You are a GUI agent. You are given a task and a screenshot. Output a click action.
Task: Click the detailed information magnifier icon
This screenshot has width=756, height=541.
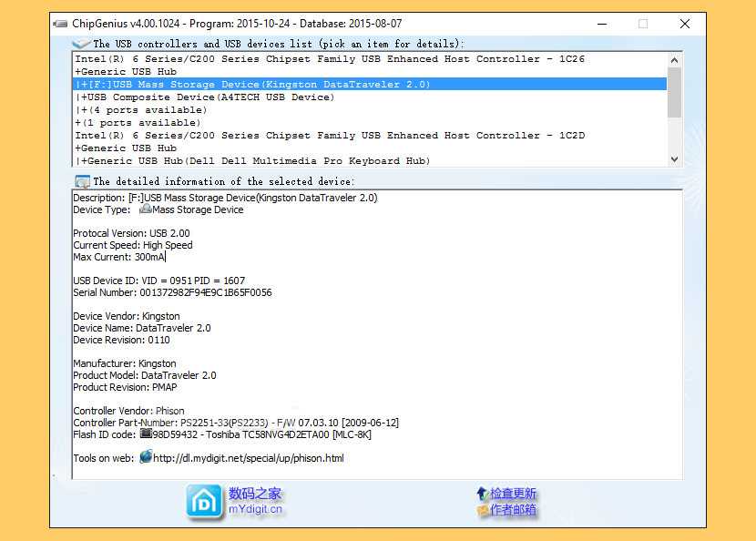[82, 181]
